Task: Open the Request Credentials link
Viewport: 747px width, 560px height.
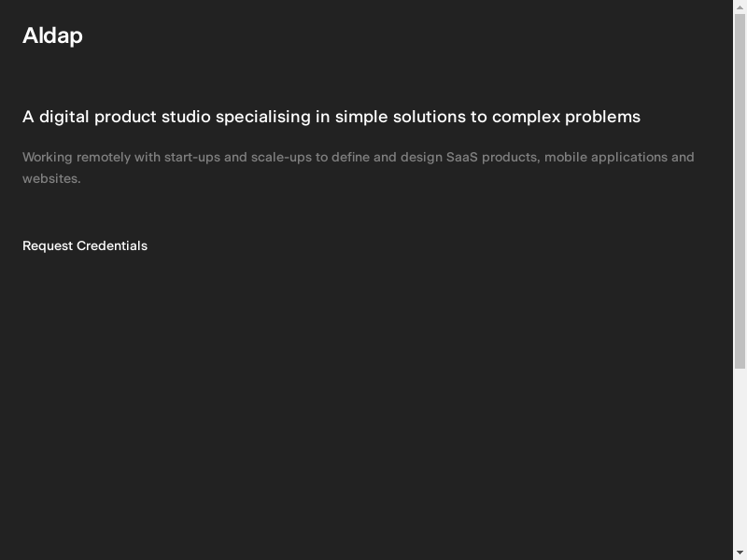Action: tap(85, 245)
